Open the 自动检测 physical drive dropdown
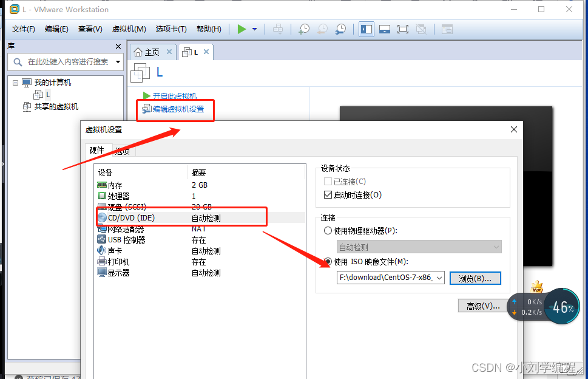The image size is (588, 379). 419,247
